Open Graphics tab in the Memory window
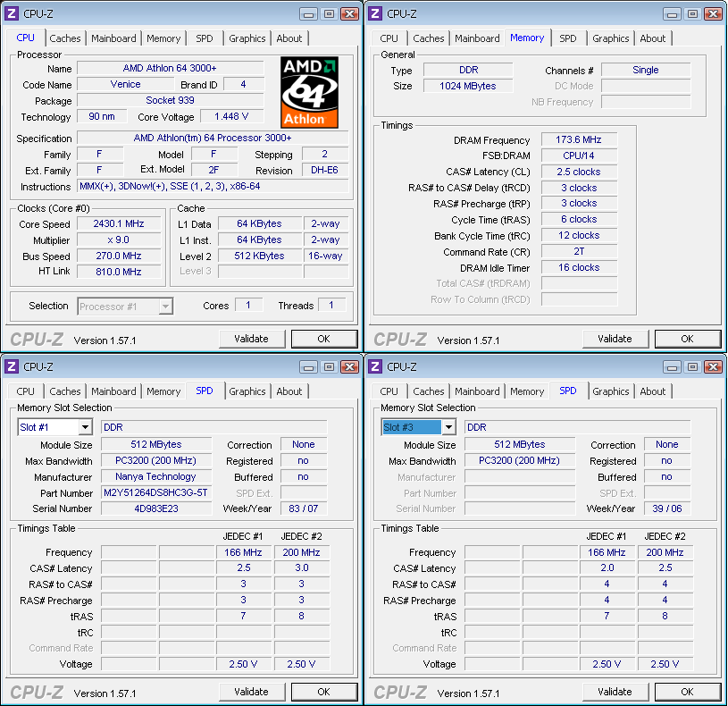 [610, 38]
